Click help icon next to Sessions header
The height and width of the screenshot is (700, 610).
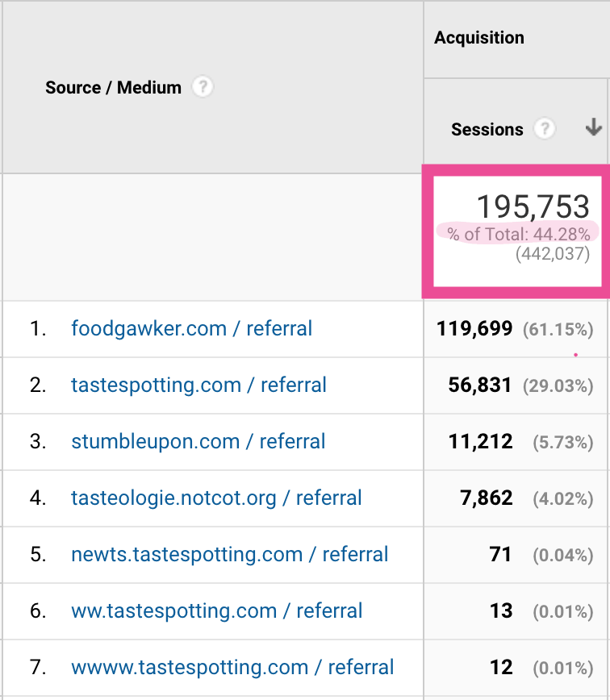pos(545,129)
